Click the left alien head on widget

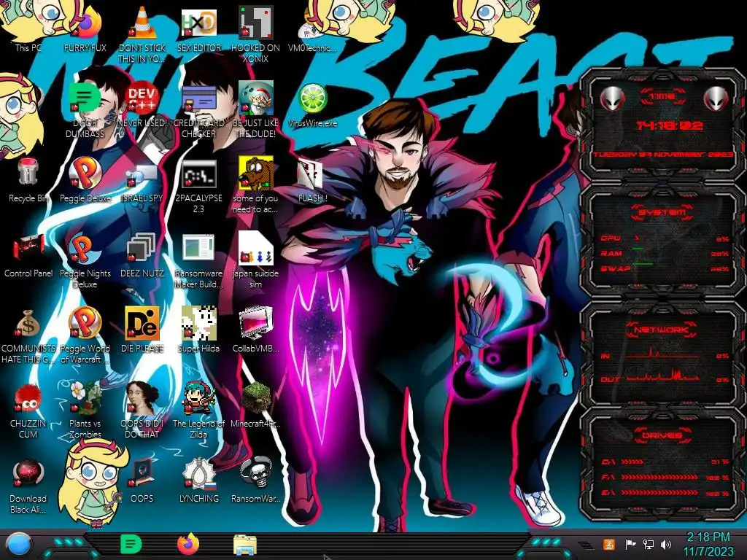613,99
